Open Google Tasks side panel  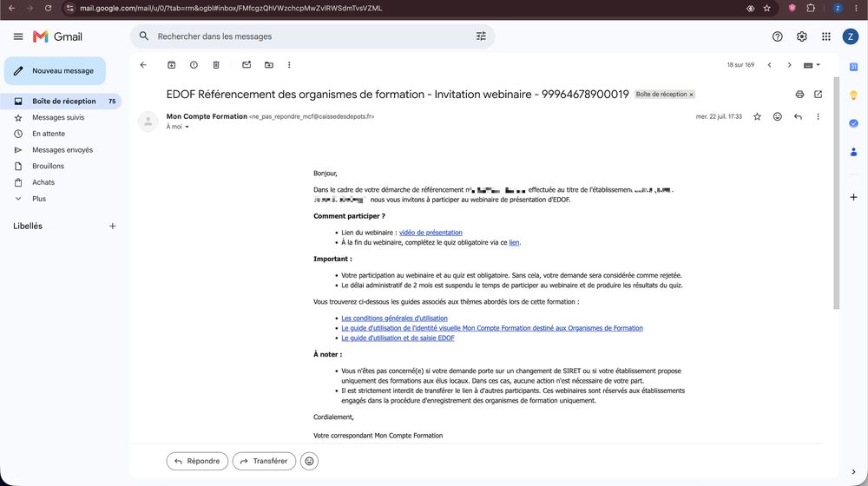click(x=853, y=123)
